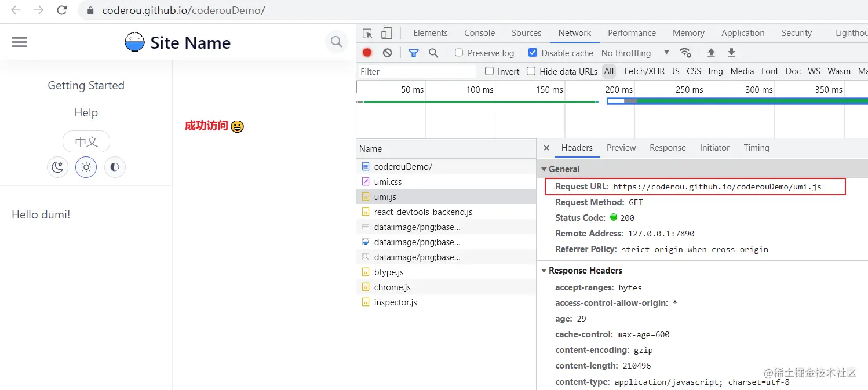Filter requests by Doc type
This screenshot has width=868, height=390.
[793, 71]
